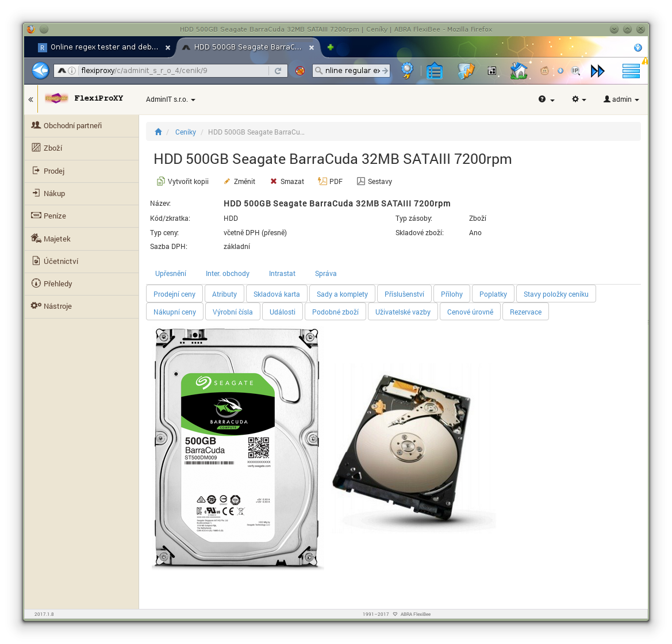
Task: Open new tab with green plus
Action: [330, 47]
